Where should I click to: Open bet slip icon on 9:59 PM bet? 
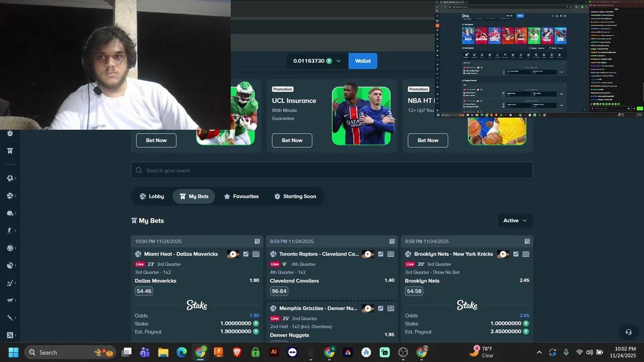(392, 241)
